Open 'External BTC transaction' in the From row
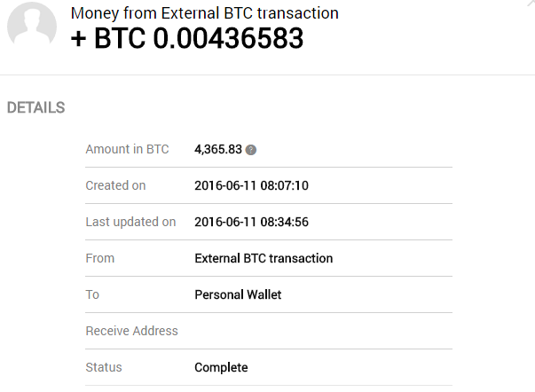This screenshot has width=535, height=392. [264, 258]
